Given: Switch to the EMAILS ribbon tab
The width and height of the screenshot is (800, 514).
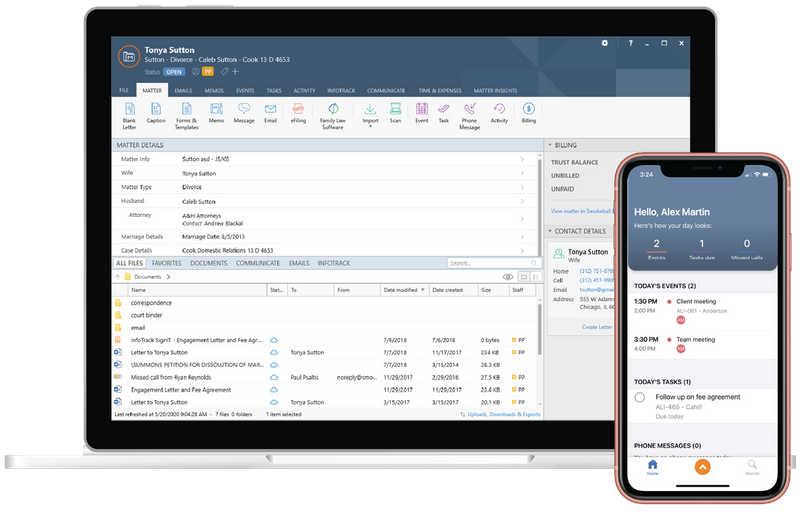Looking at the screenshot, I should point(183,90).
